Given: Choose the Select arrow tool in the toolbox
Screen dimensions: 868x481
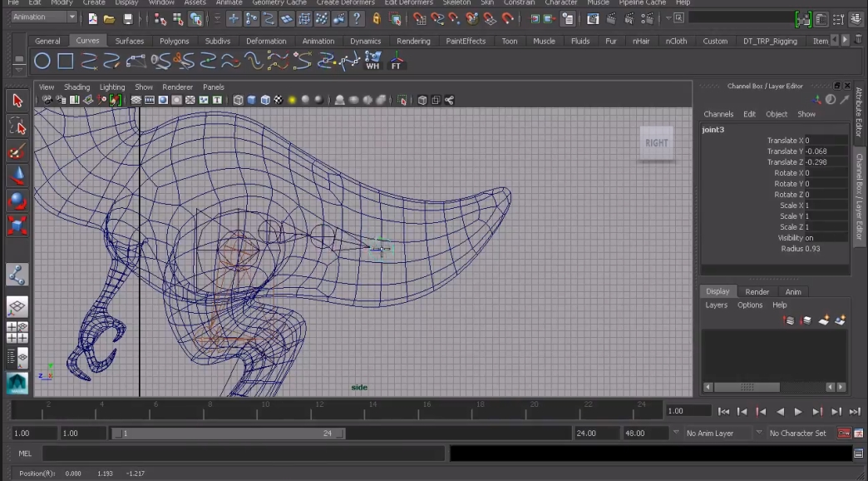Looking at the screenshot, I should click(17, 101).
